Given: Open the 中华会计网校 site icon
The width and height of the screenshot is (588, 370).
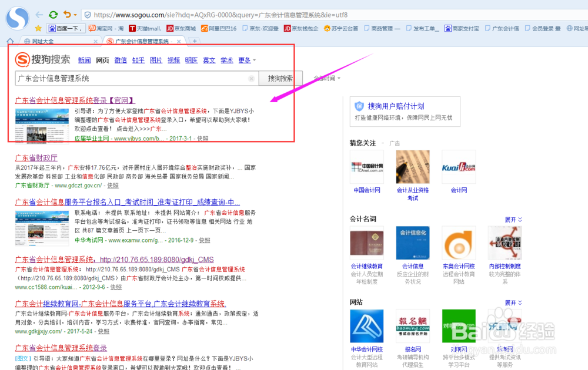Looking at the screenshot, I should point(367,326).
